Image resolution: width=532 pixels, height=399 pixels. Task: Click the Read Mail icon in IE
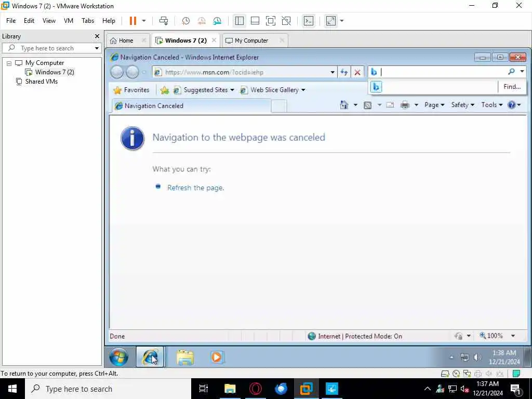[390, 105]
